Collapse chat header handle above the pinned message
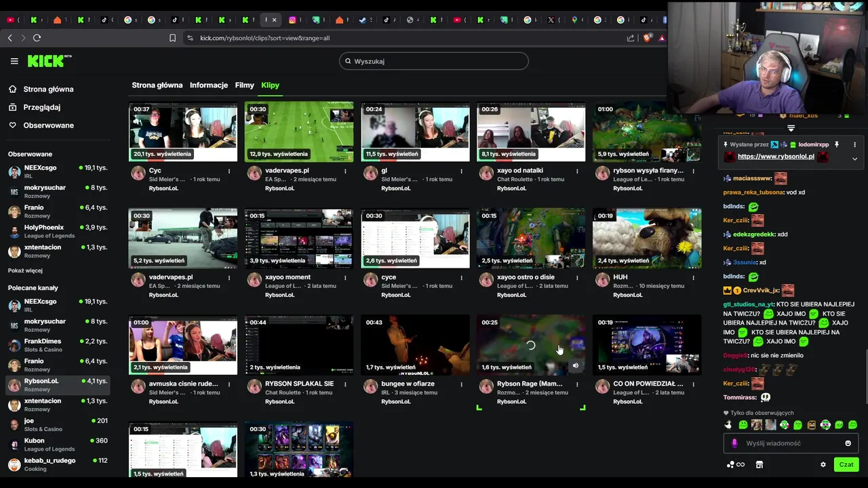Image resolution: width=868 pixels, height=488 pixels. [791, 128]
